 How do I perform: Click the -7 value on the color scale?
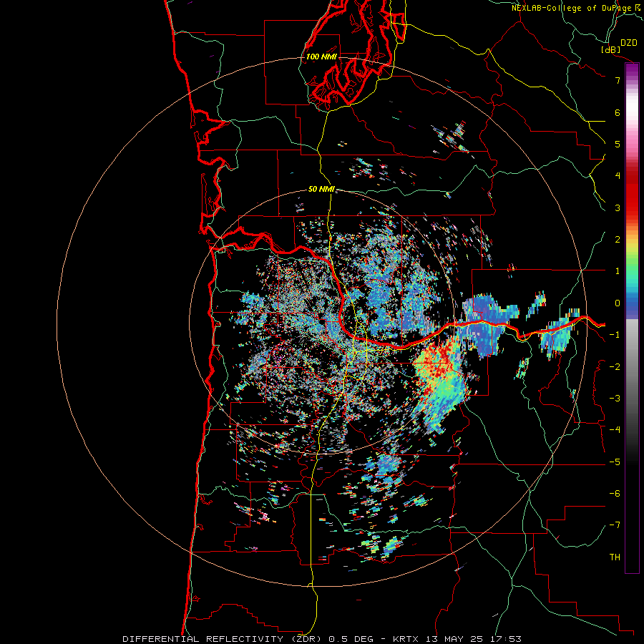pyautogui.click(x=615, y=525)
